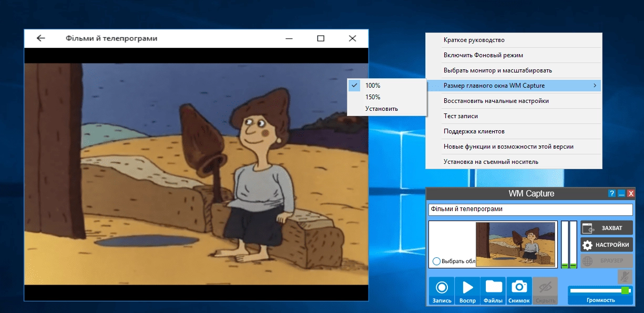The width and height of the screenshot is (644, 313).
Task: Select the 150% size option
Action: coord(387,97)
